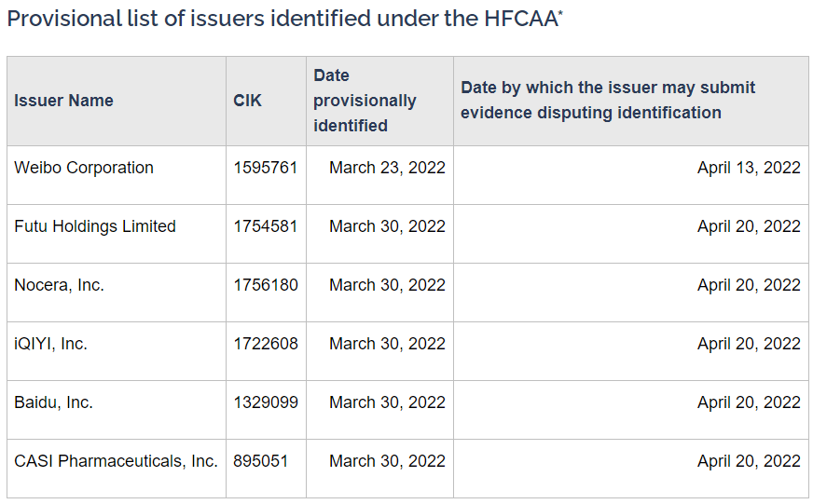Select the Baidu, Inc. cell
The width and height of the screenshot is (813, 504).
pyautogui.click(x=117, y=410)
